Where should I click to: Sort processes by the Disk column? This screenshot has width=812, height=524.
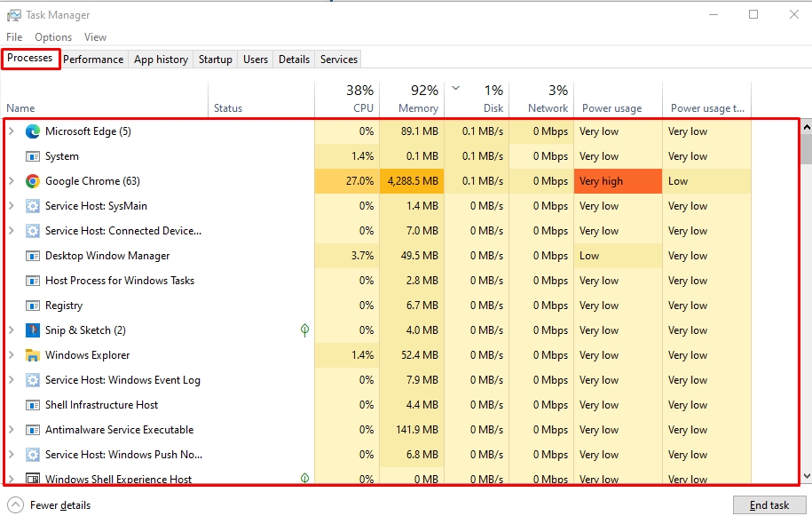(x=477, y=99)
